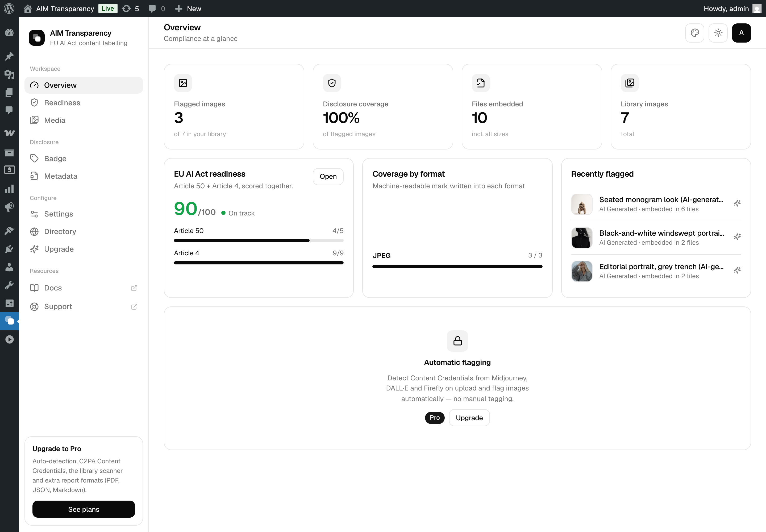766x532 pixels.
Task: Open the Howdy, admin account menu
Action: (732, 8)
